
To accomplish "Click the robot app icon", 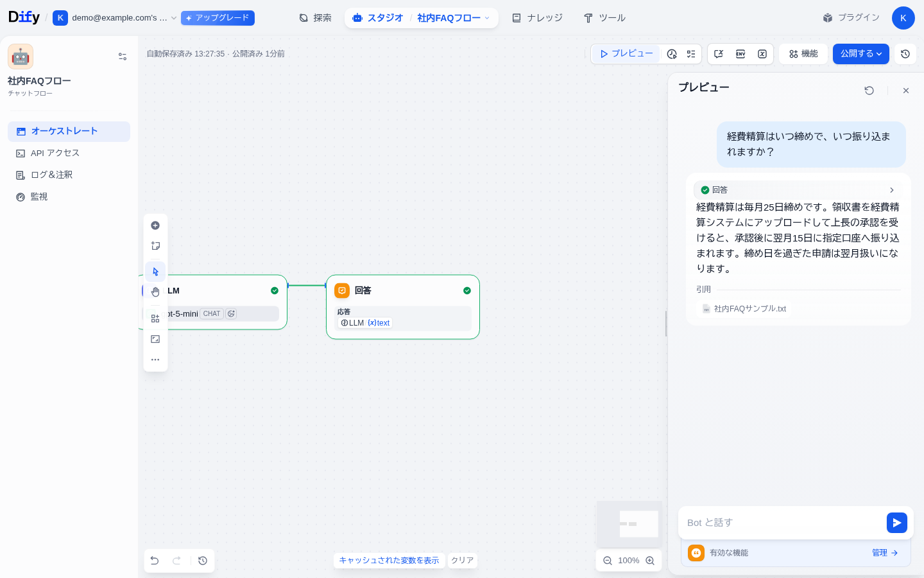I will point(21,57).
